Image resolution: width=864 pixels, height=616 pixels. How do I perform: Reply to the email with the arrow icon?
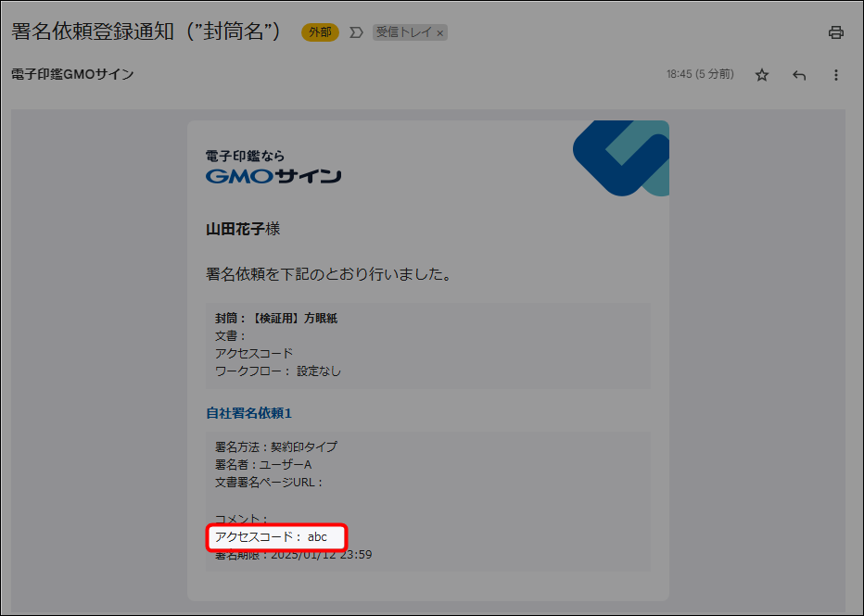[x=799, y=75]
